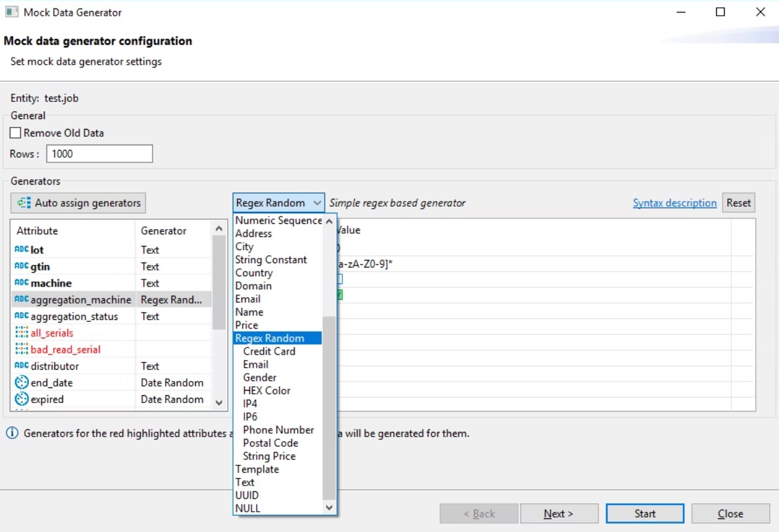Toggle the green checked box in the Value column
Screen dimensions: 779x532
pyautogui.click(x=339, y=295)
